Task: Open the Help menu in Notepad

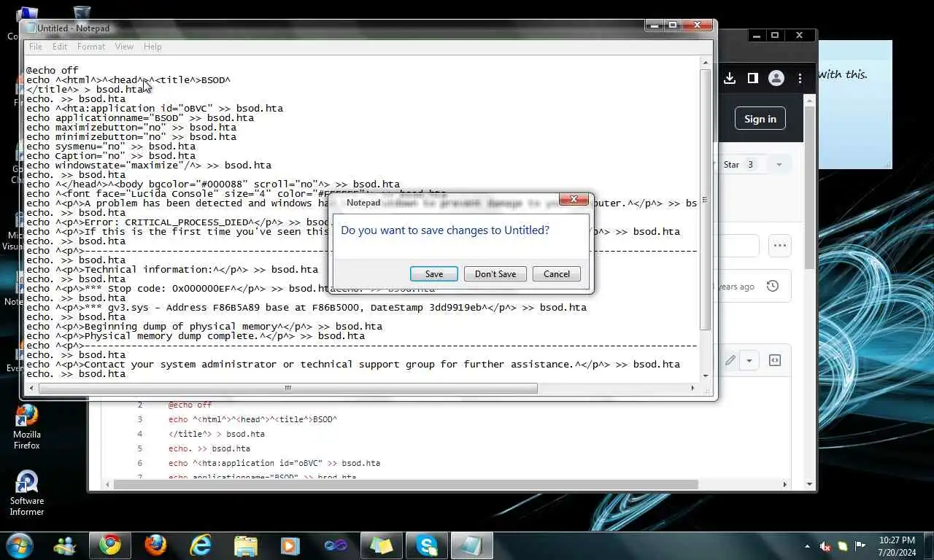Action: pyautogui.click(x=153, y=47)
